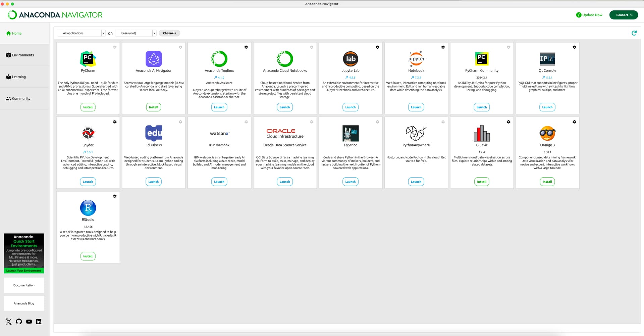
Task: Switch to the Community tab
Action: click(24, 98)
